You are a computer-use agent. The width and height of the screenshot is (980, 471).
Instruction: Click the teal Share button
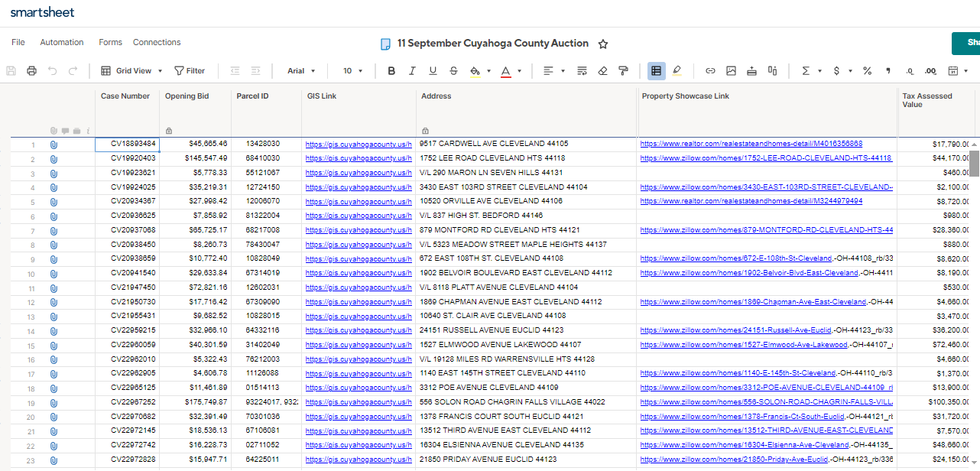(965, 43)
